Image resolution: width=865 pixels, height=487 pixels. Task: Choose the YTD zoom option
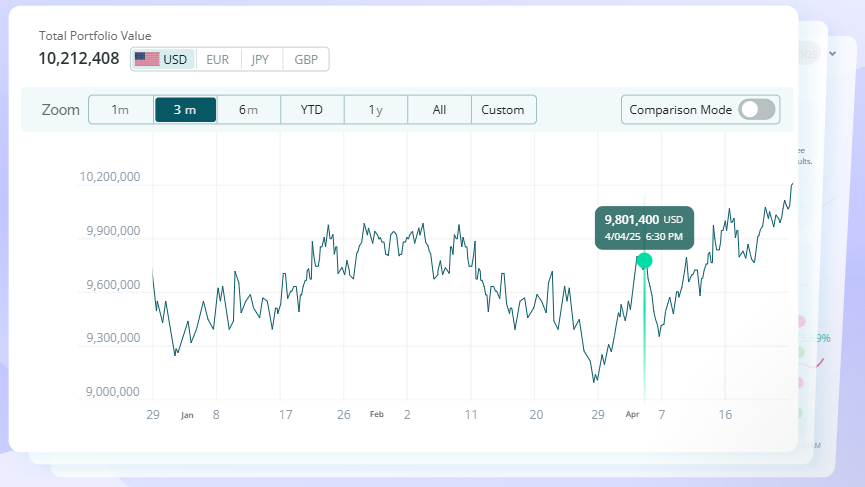point(312,110)
